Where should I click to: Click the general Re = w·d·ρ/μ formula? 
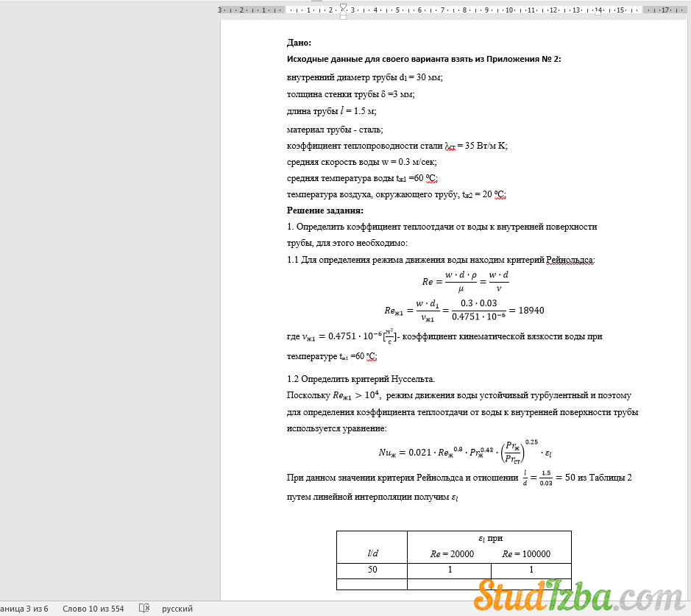(465, 282)
